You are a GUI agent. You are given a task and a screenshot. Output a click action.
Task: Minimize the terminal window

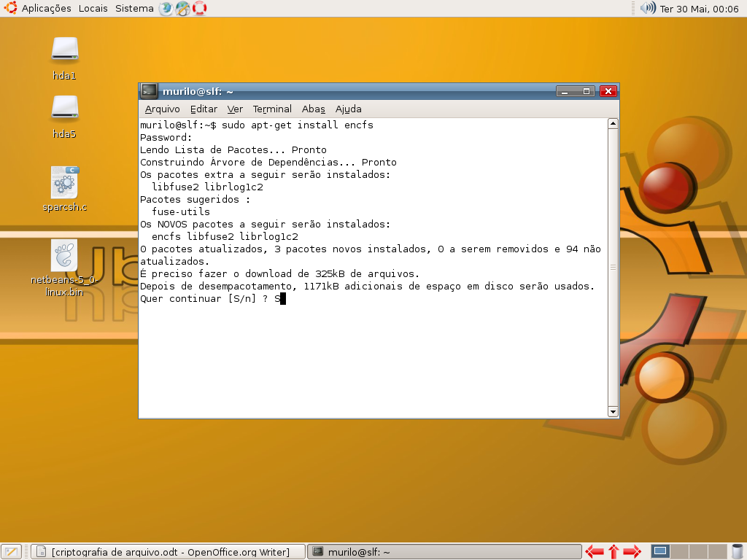[565, 91]
